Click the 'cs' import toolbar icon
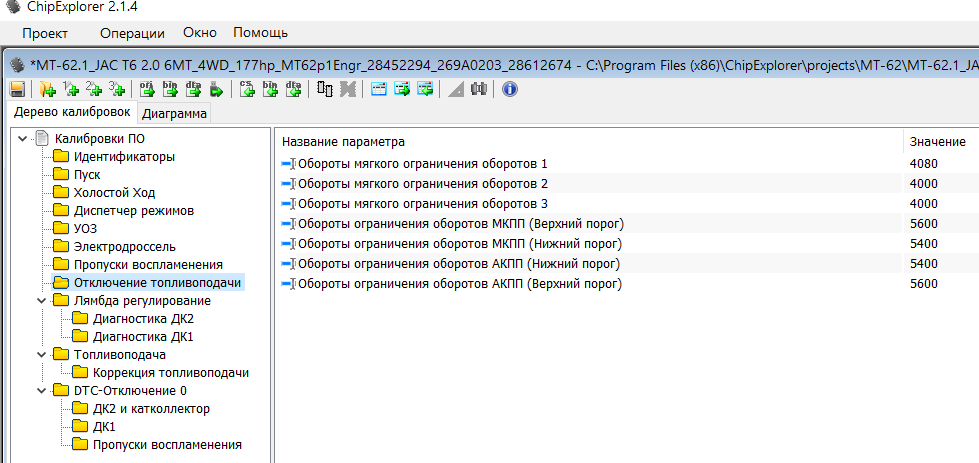Image resolution: width=979 pixels, height=463 pixels. (x=248, y=90)
